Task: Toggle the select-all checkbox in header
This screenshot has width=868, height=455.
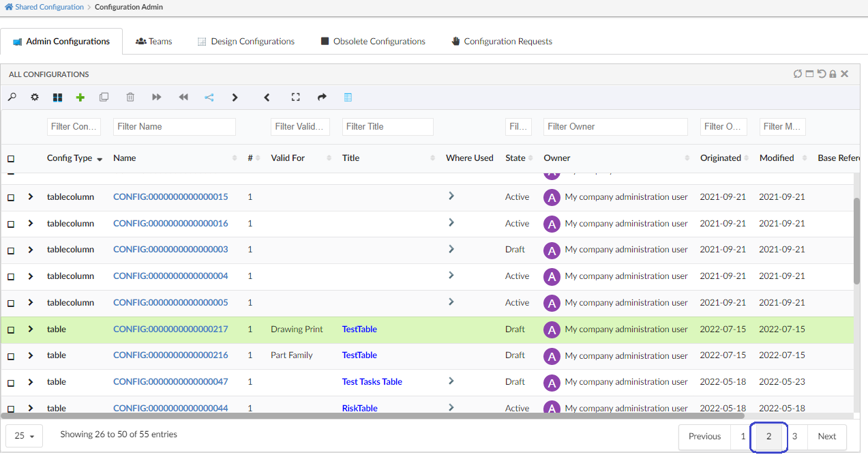Action: [x=11, y=159]
